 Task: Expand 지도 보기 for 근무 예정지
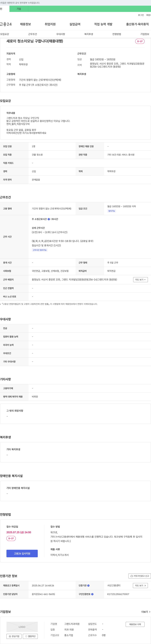click(x=140, y=280)
